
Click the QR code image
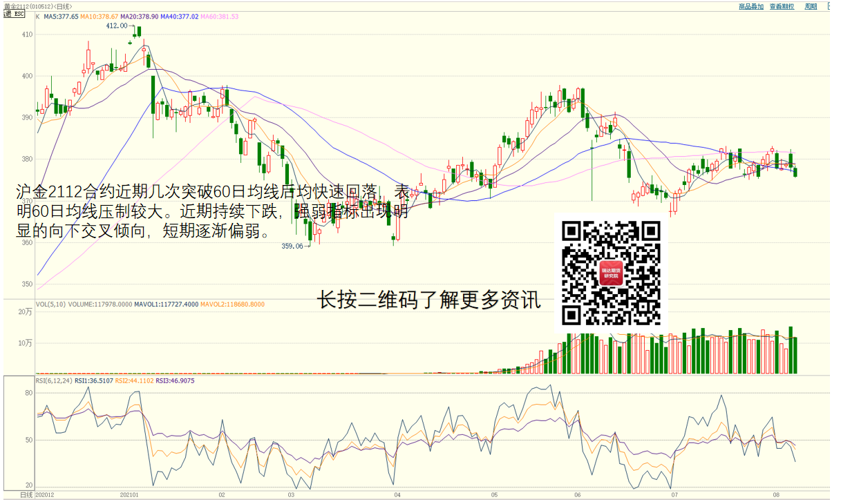pyautogui.click(x=612, y=273)
